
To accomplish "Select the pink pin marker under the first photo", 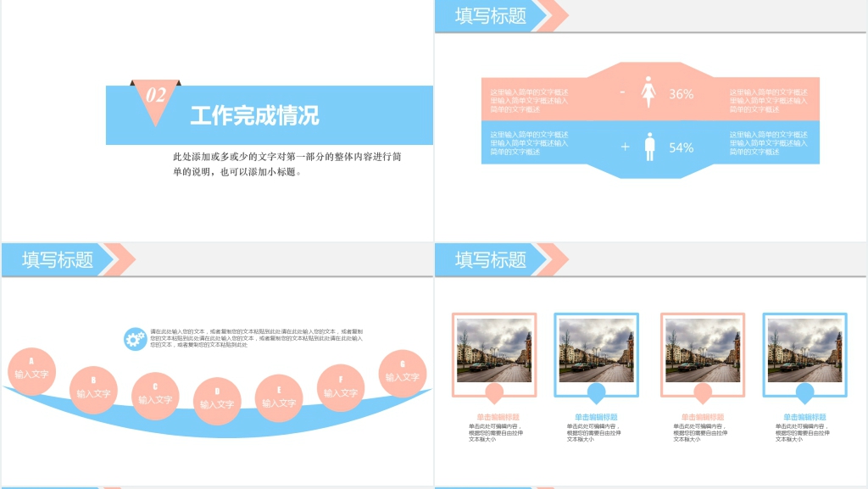I will [493, 392].
